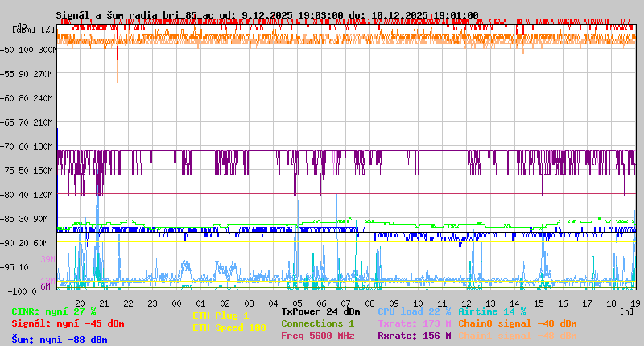Click the hour '04' x-axis tick label
The width and height of the screenshot is (644, 346).
(x=273, y=303)
